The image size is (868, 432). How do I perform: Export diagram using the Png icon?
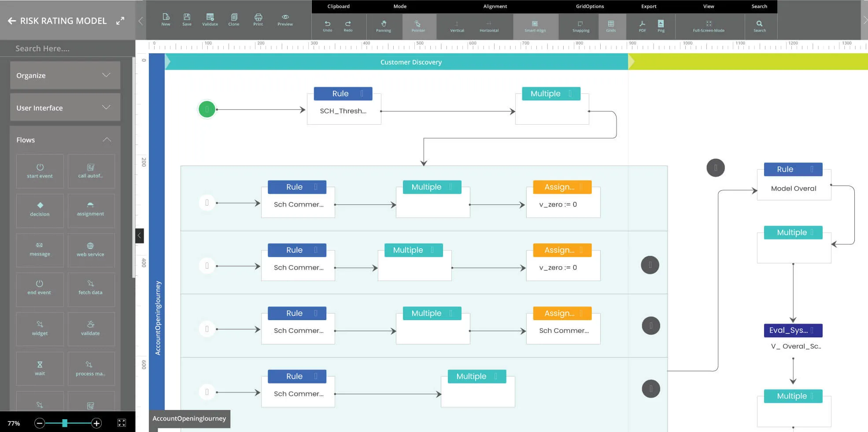click(661, 26)
